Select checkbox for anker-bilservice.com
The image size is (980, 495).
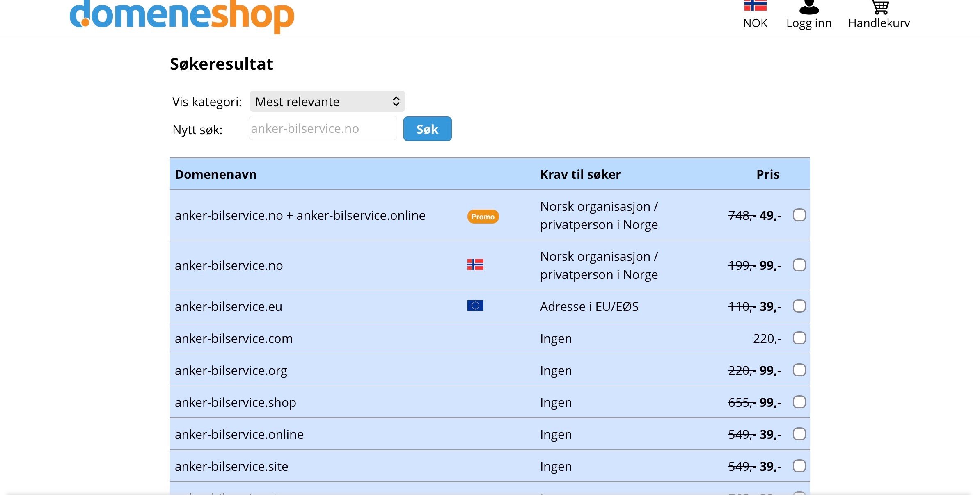799,338
